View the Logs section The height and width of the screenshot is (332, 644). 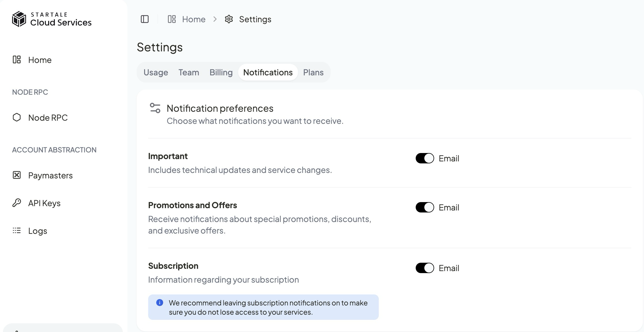[37, 231]
